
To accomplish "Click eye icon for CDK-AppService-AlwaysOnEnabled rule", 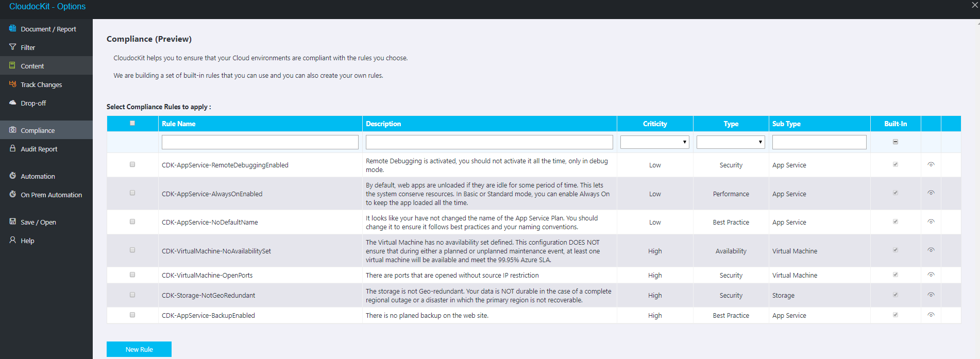I will [x=931, y=193].
